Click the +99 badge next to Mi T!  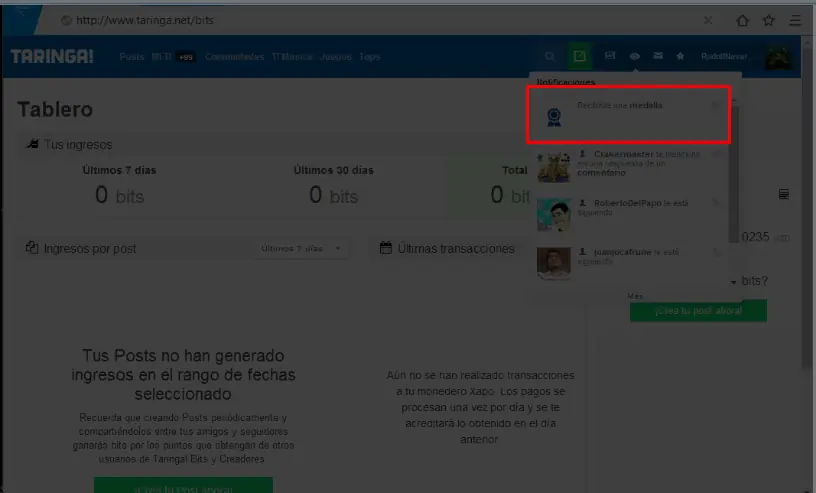pyautogui.click(x=186, y=57)
